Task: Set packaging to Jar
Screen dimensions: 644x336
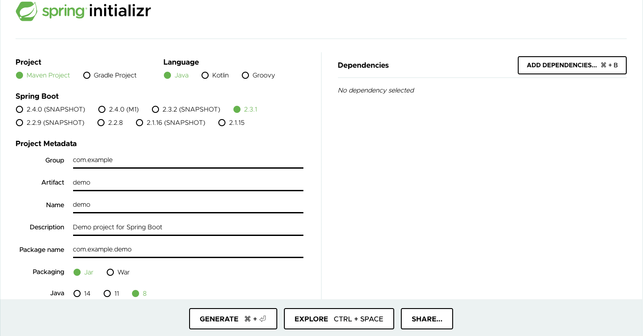Action: coord(83,272)
